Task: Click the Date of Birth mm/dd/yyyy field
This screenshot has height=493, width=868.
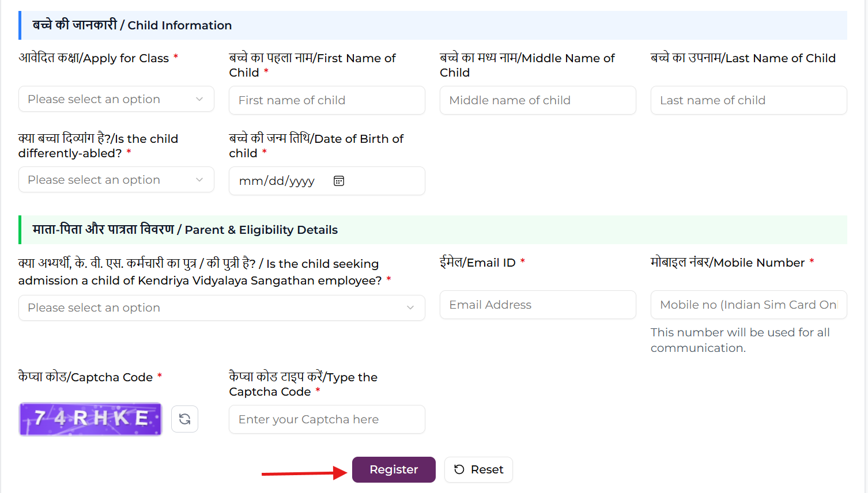Action: 327,181
